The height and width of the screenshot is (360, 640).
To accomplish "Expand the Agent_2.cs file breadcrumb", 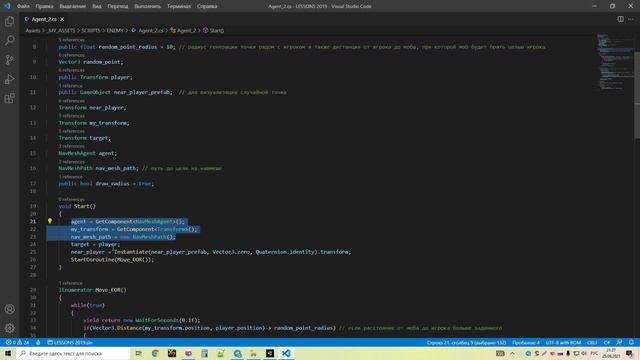I will point(147,30).
